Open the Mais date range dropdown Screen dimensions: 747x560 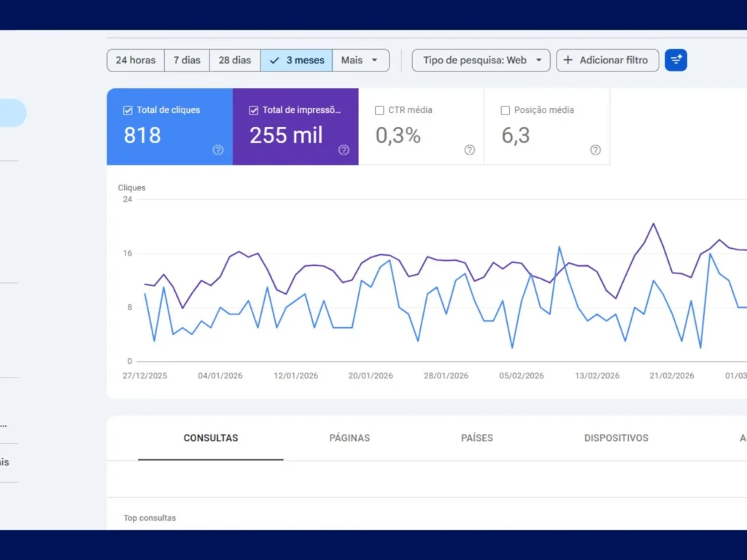[x=360, y=60]
